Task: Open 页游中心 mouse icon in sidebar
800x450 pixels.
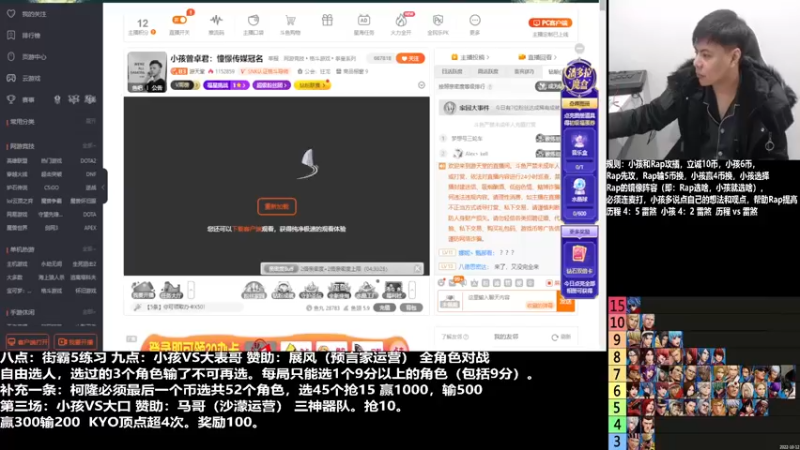Action: click(x=11, y=57)
